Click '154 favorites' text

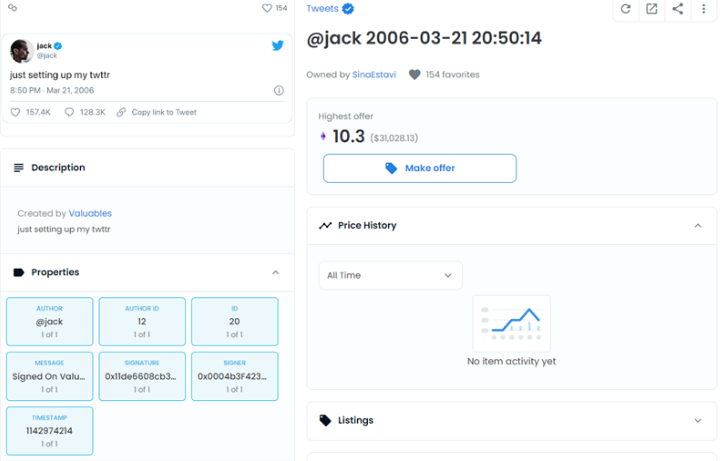(x=452, y=75)
